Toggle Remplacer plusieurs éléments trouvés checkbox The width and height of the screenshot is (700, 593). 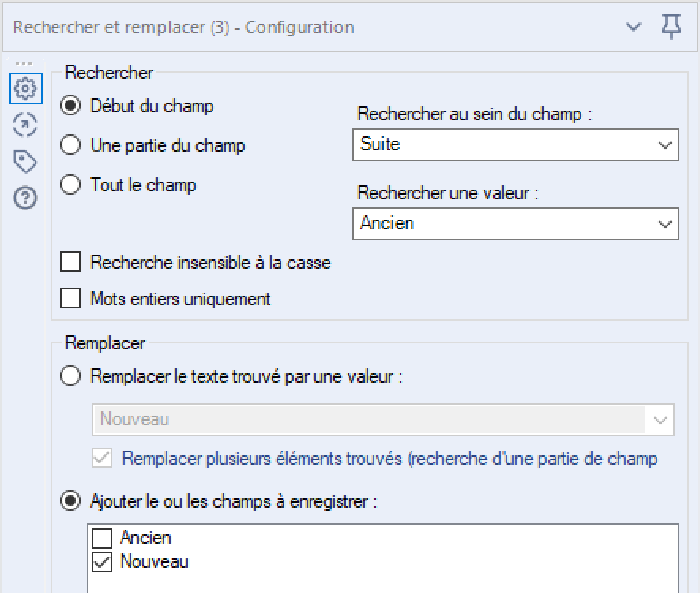click(x=102, y=459)
